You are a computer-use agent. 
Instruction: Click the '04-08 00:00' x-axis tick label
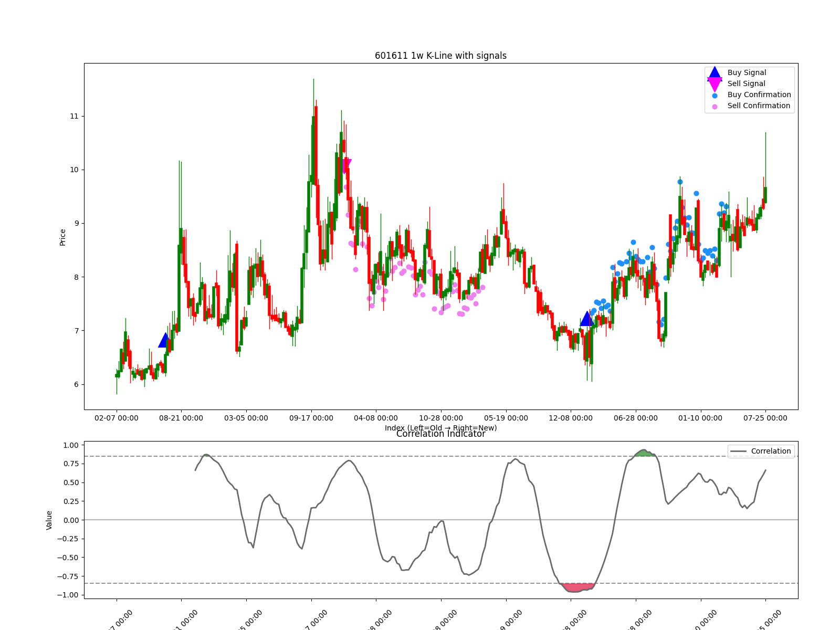point(376,418)
